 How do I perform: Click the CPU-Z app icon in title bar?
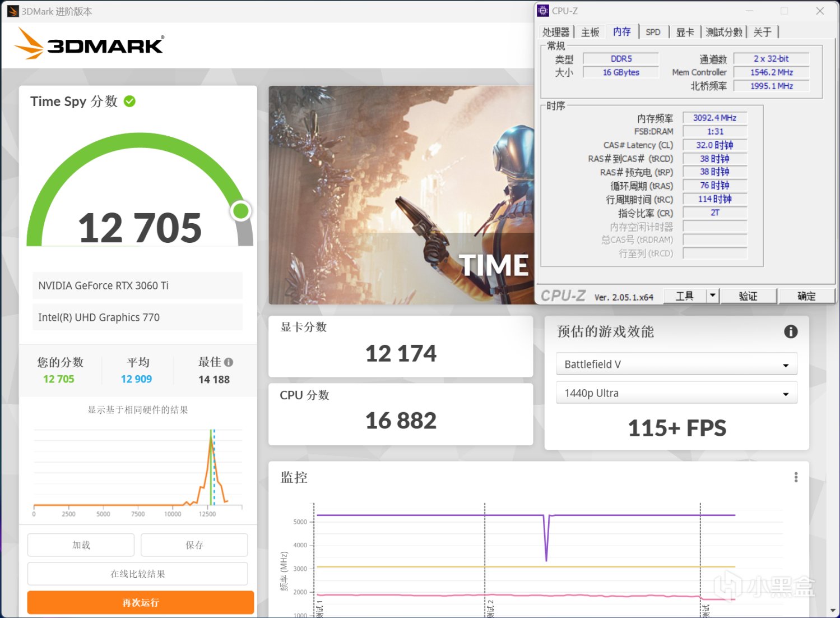point(543,11)
